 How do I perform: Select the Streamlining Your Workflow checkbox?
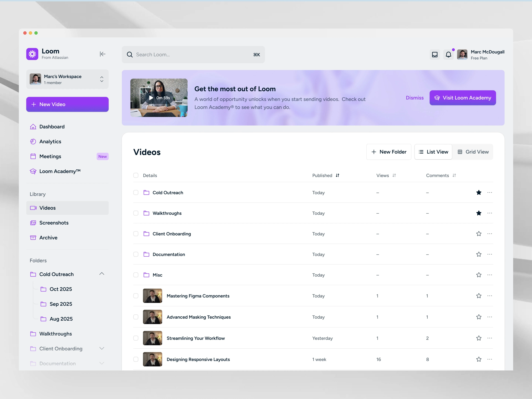click(x=136, y=338)
